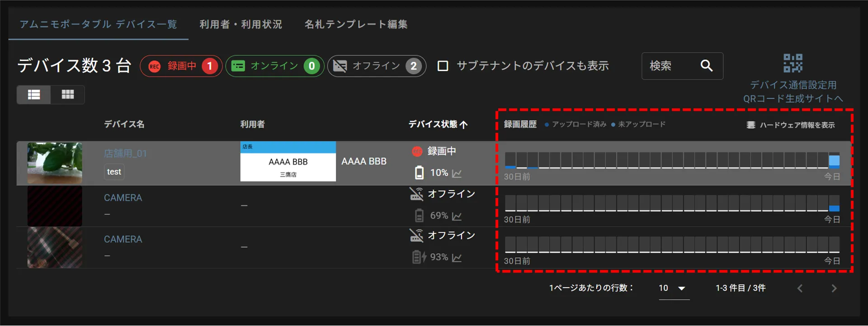This screenshot has width=868, height=326.
Task: Filter devices by オフライン status chip
Action: pos(377,66)
